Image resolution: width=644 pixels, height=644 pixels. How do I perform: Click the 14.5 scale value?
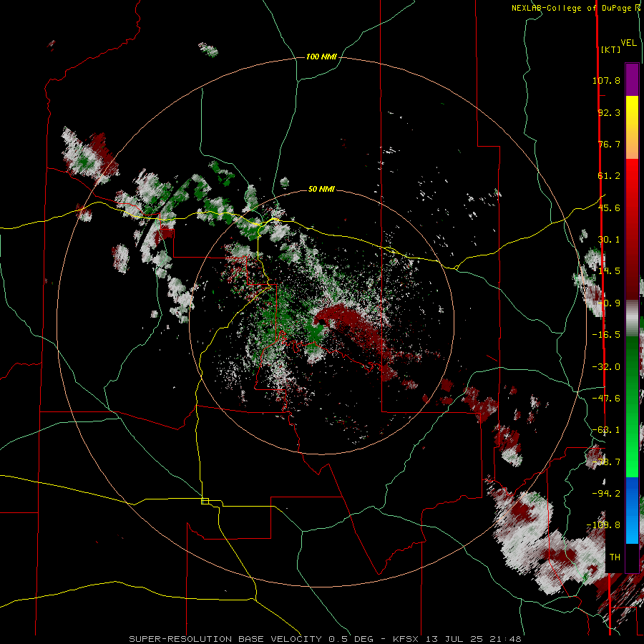coord(609,271)
